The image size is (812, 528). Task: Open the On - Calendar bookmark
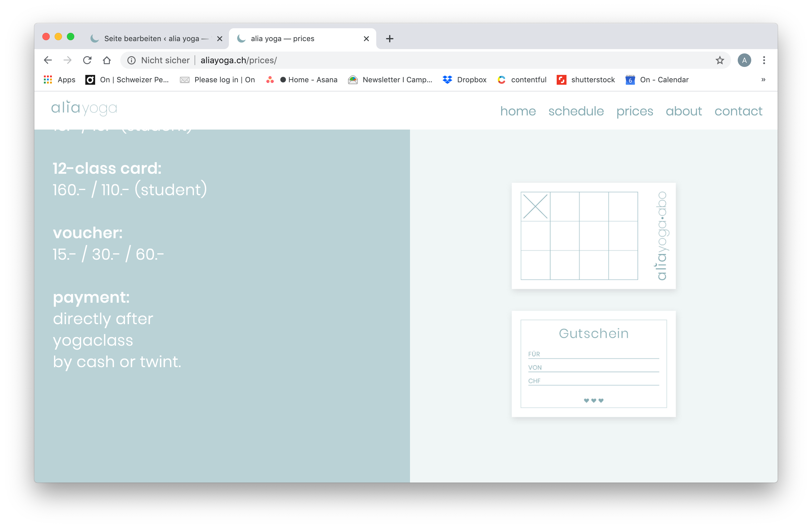point(657,80)
